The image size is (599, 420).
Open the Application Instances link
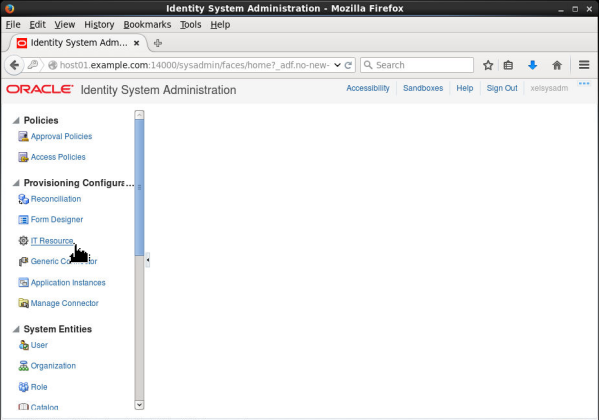68,283
